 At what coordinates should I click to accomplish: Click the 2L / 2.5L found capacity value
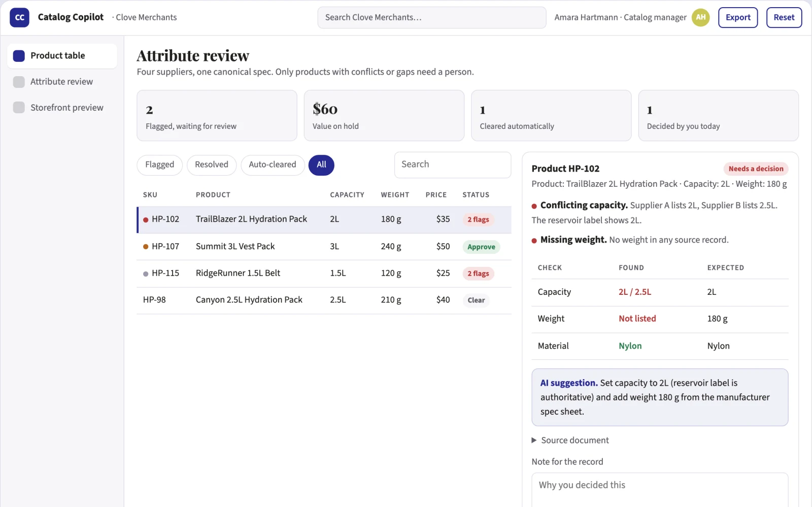(x=634, y=292)
